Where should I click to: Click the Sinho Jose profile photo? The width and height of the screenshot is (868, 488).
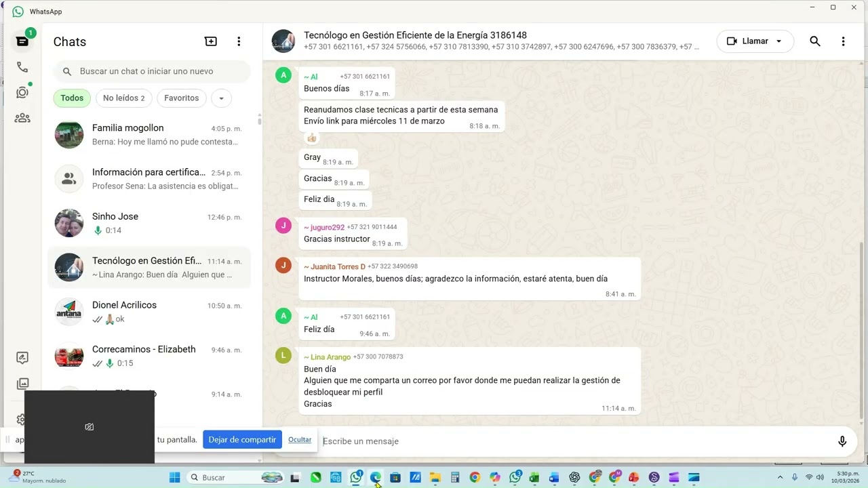coord(69,223)
